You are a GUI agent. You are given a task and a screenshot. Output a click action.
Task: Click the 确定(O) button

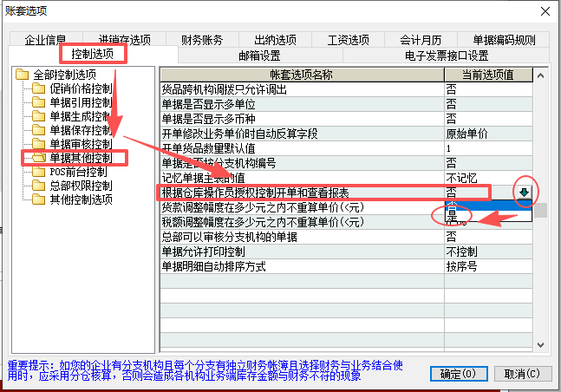(x=457, y=374)
